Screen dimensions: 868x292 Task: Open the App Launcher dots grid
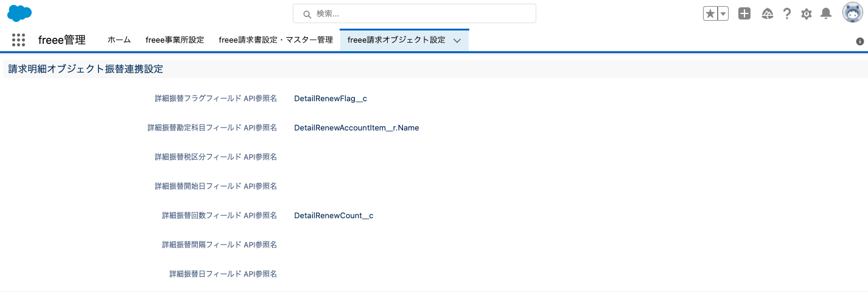tap(18, 40)
